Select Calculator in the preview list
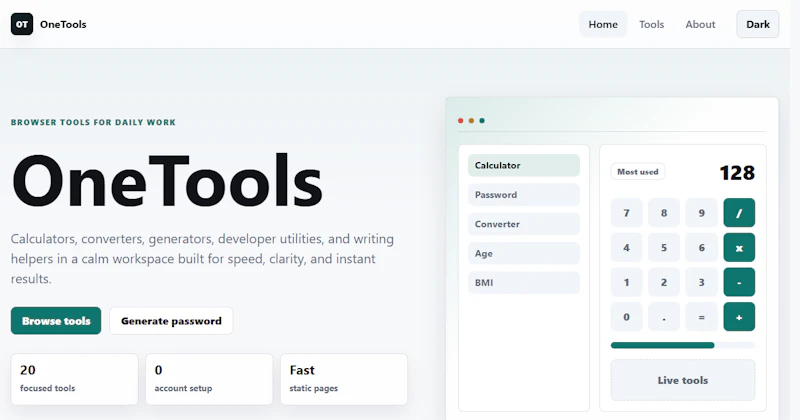Screen dimensions: 800x420 (x=524, y=165)
